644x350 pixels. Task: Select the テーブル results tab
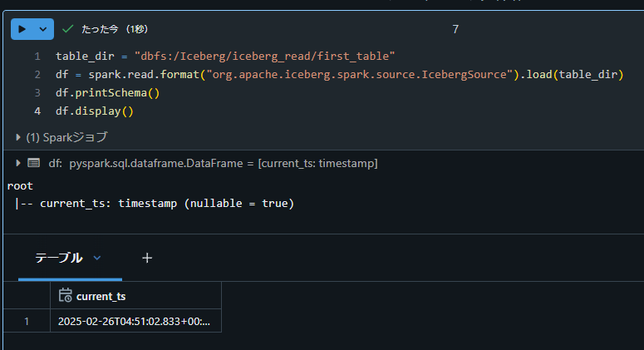click(59, 258)
